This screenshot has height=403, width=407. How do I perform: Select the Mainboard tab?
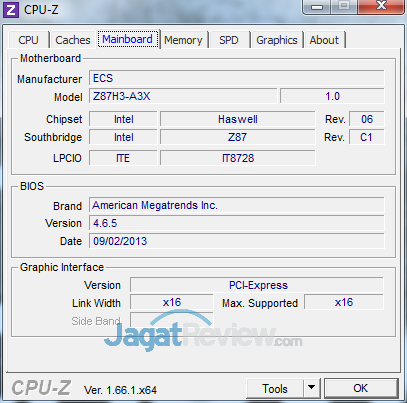point(128,39)
